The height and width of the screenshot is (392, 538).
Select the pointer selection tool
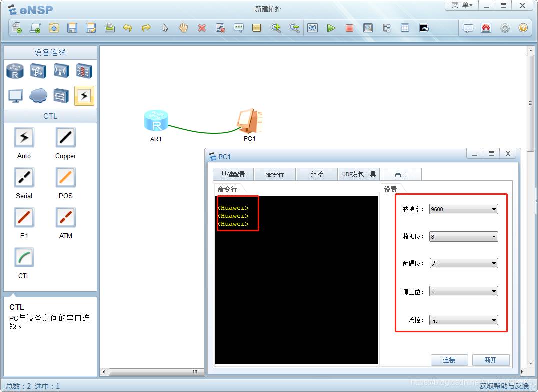(x=165, y=28)
